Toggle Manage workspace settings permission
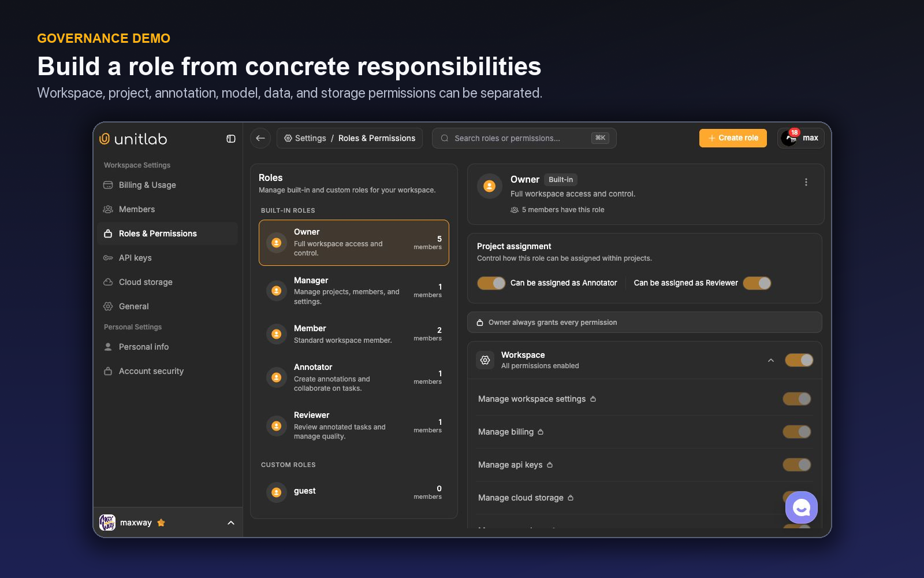Screen dimensions: 924x578 pyautogui.click(x=797, y=399)
